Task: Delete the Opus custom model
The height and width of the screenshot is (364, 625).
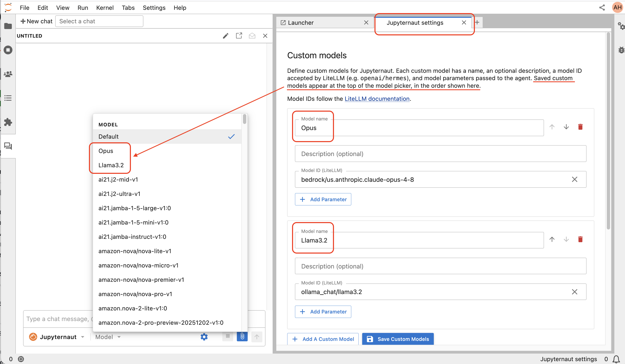Action: [580, 127]
